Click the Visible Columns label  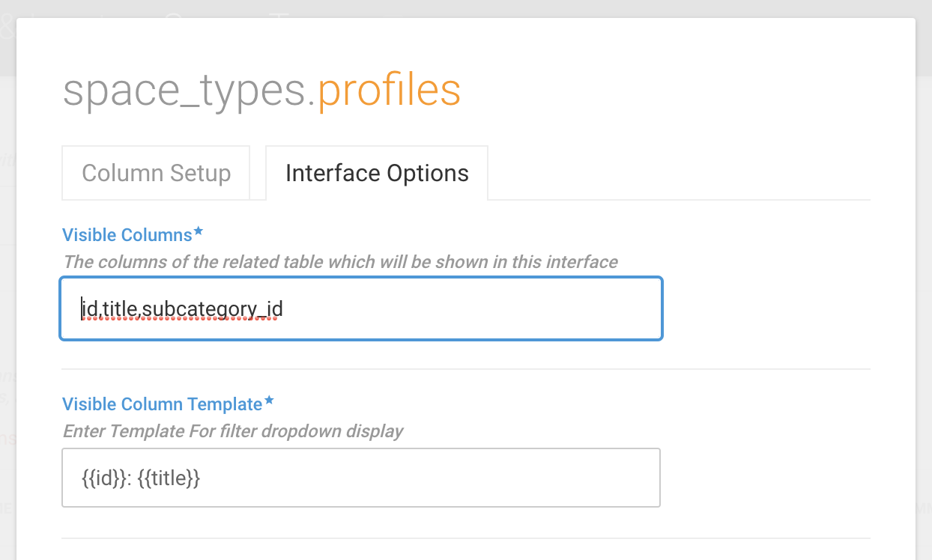tap(127, 235)
